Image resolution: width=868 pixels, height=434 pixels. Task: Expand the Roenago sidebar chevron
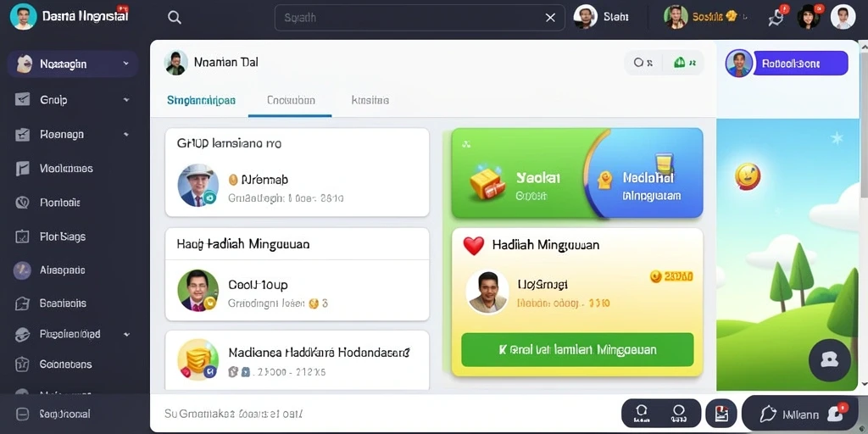126,135
